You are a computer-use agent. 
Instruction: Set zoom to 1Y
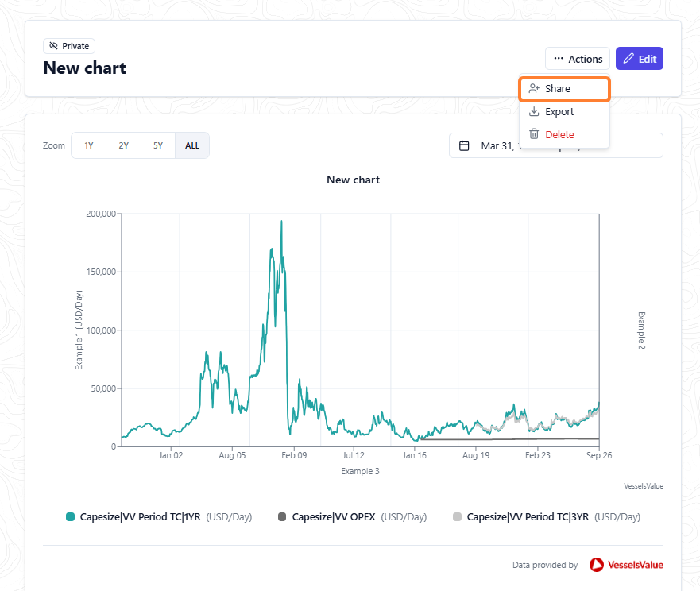[x=89, y=145]
